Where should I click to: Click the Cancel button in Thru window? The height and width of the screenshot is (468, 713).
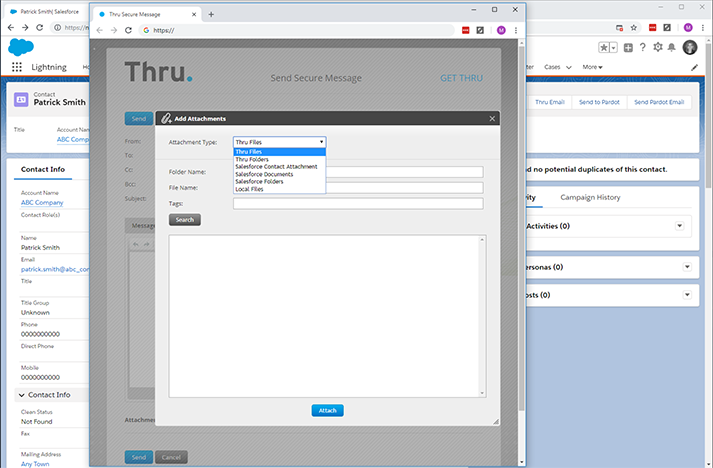coord(171,457)
